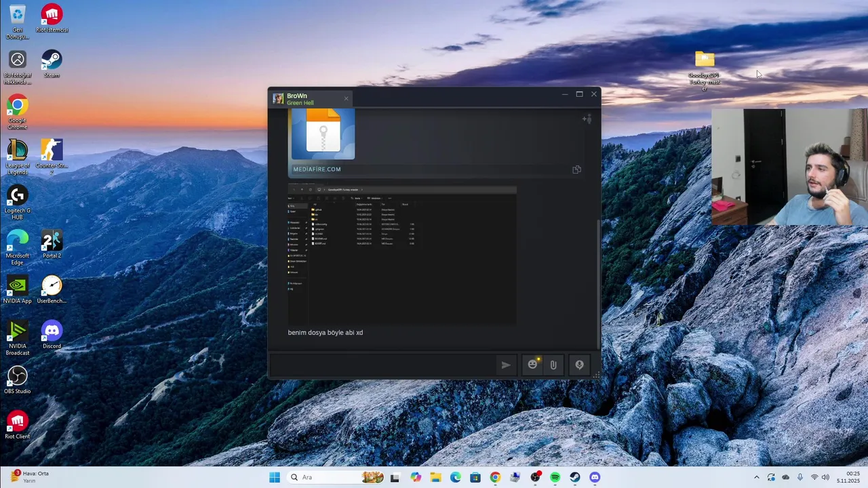Switch to Steam in the taskbar
Viewport: 868px width, 488px height.
coord(575,477)
